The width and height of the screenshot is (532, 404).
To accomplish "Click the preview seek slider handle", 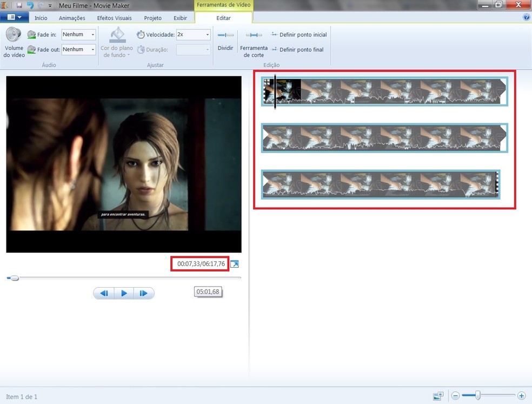I will point(14,278).
